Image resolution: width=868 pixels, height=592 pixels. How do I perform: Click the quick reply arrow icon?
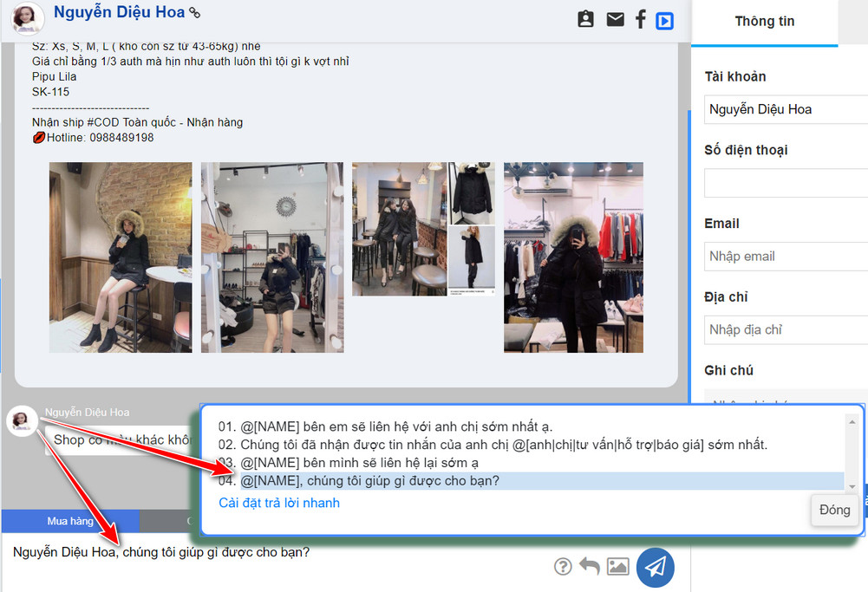pos(590,565)
